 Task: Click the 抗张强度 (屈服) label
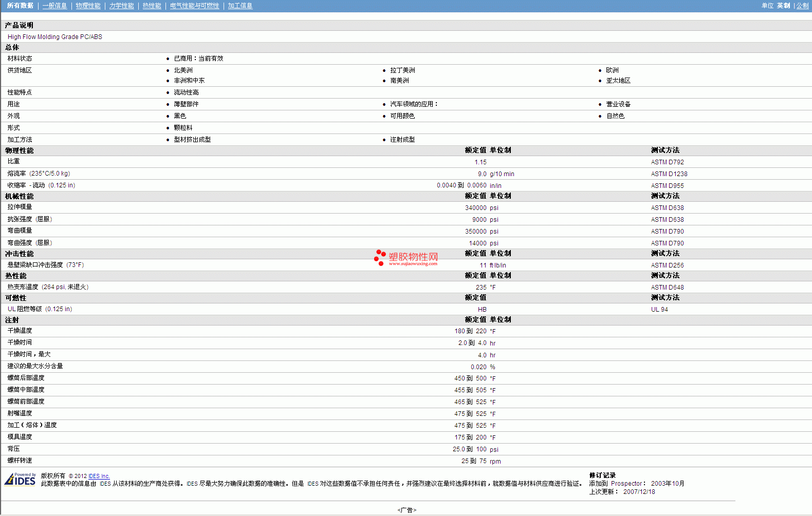point(30,219)
